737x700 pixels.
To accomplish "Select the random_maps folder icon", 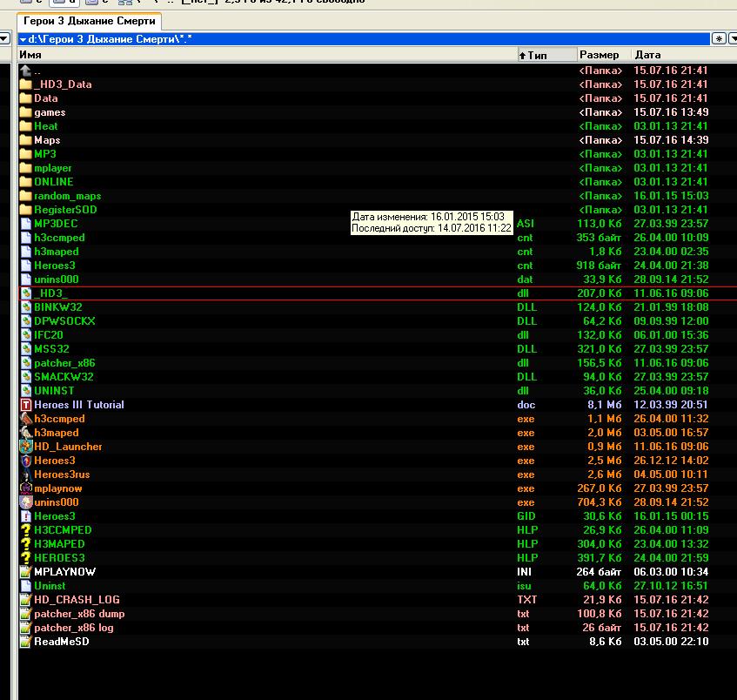I will point(26,196).
